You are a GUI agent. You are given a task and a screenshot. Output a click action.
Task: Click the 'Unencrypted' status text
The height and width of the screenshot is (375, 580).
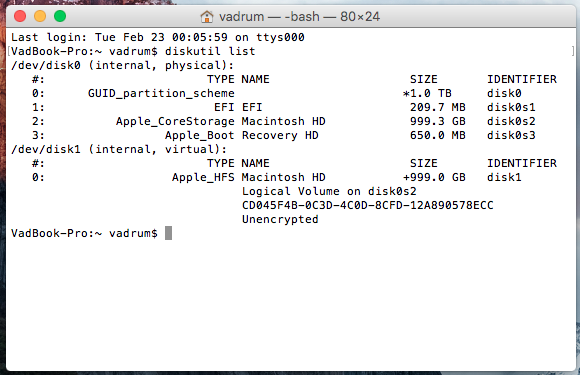pyautogui.click(x=280, y=219)
